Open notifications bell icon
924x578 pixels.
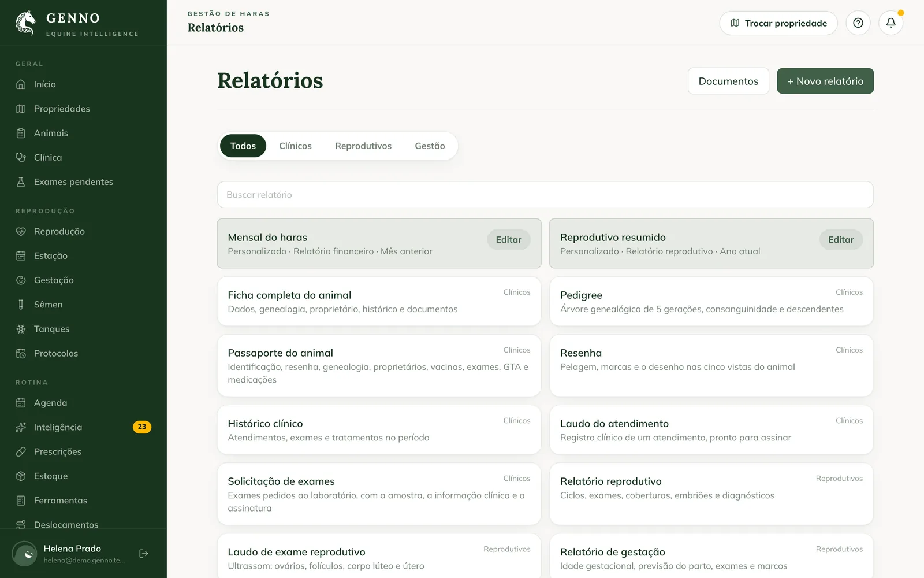tap(891, 23)
